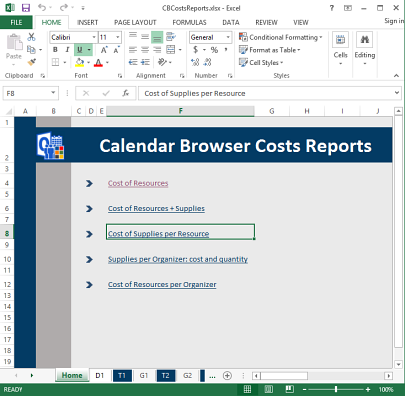Open the FILE tab

[16, 22]
